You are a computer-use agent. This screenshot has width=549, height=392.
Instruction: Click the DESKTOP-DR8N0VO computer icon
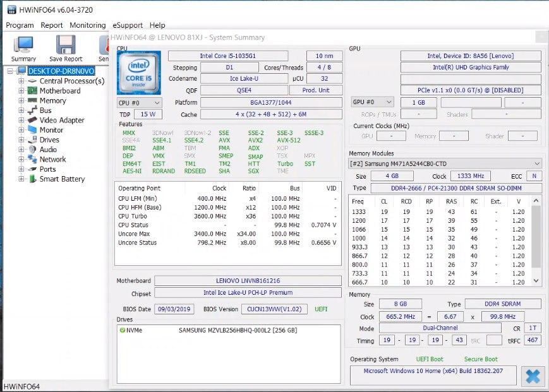tap(21, 71)
